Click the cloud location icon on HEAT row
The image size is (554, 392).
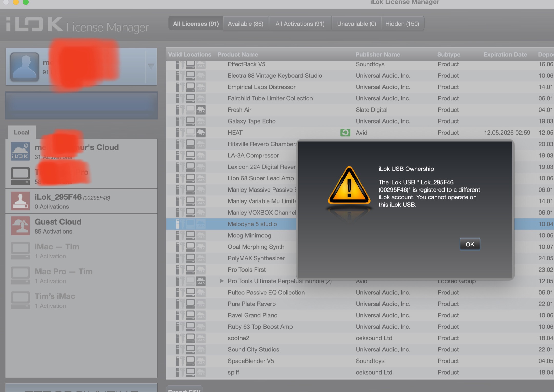[201, 133]
